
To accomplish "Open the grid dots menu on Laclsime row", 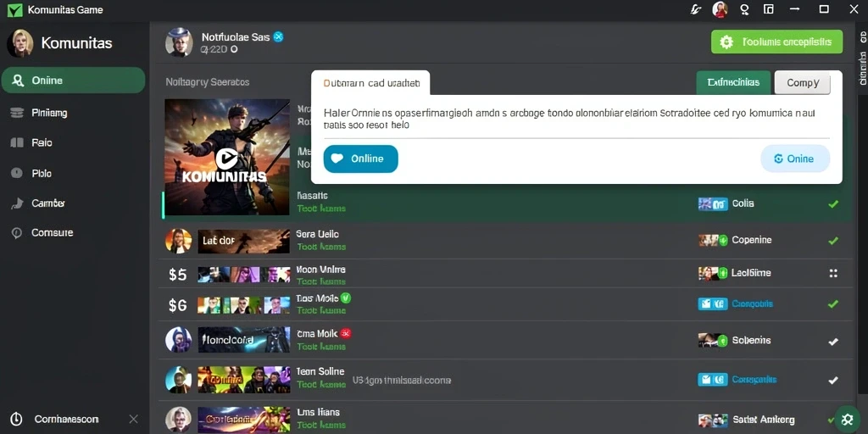I will point(833,273).
